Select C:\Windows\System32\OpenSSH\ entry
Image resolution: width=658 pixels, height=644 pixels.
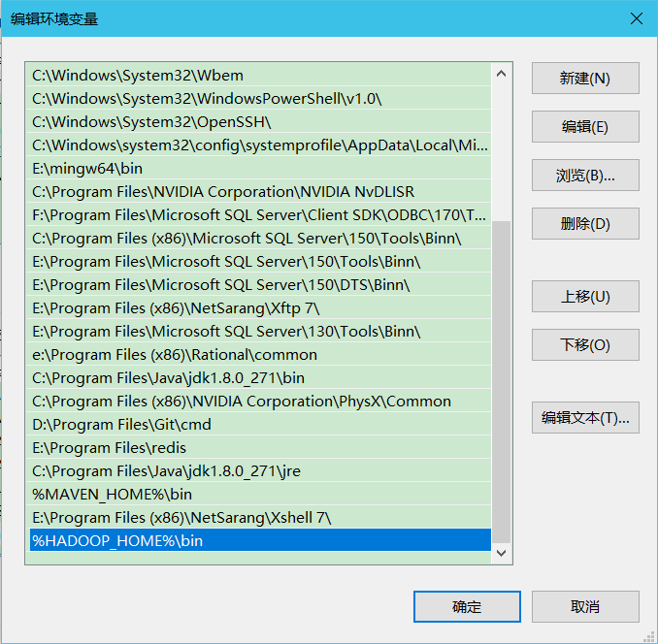pyautogui.click(x=258, y=122)
